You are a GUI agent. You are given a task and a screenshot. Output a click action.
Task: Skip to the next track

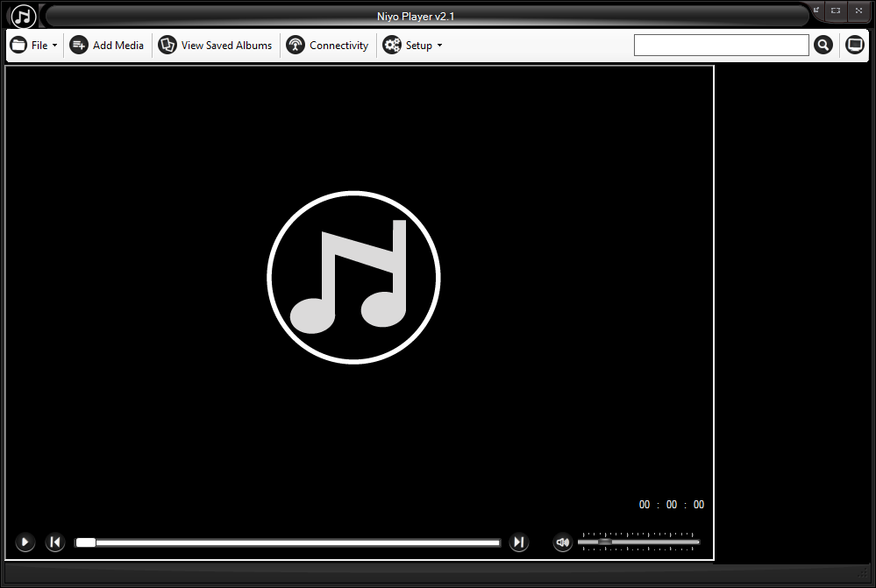519,542
